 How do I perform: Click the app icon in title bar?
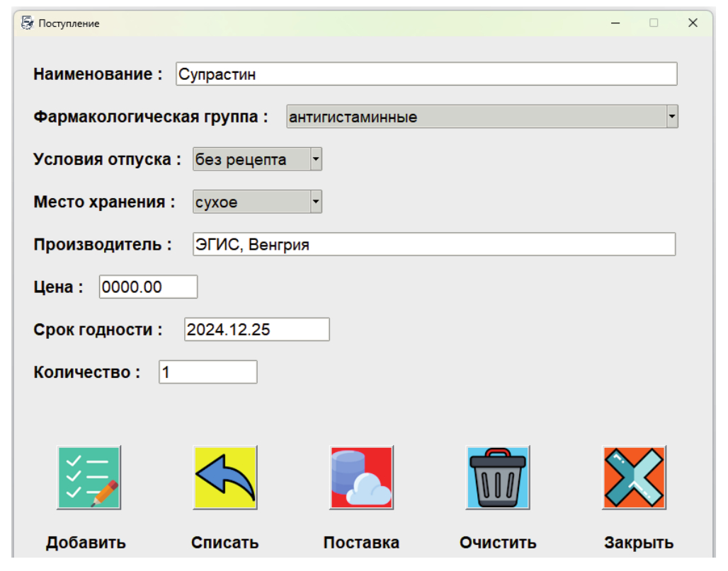(28, 23)
